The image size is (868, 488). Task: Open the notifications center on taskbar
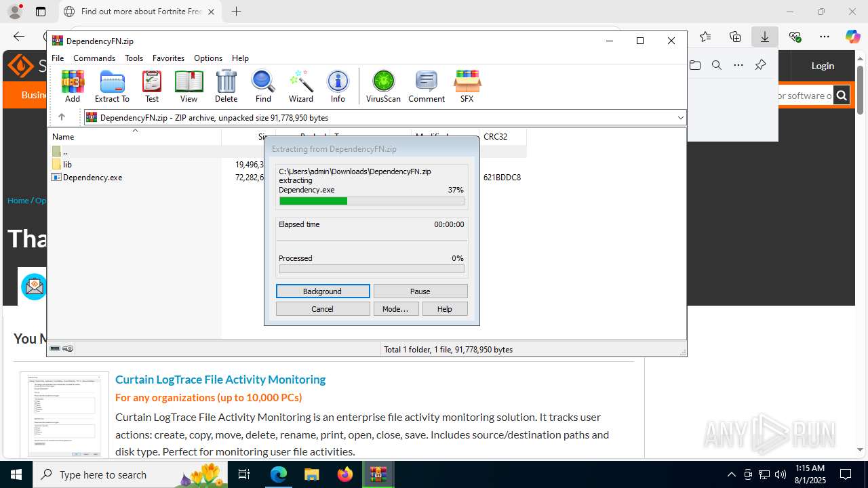[846, 474]
